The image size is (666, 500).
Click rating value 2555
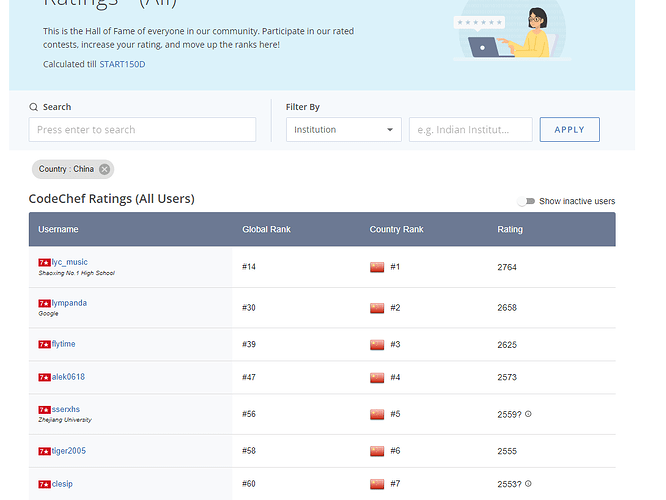pyautogui.click(x=507, y=451)
